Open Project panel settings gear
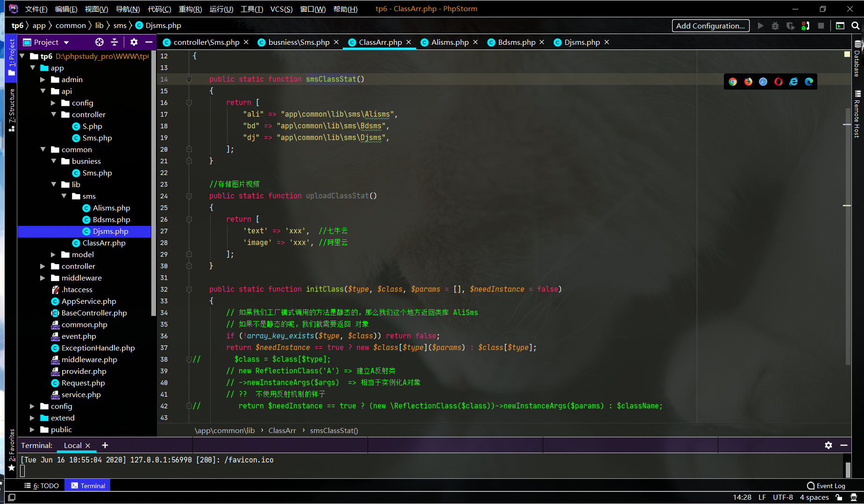 134,42
